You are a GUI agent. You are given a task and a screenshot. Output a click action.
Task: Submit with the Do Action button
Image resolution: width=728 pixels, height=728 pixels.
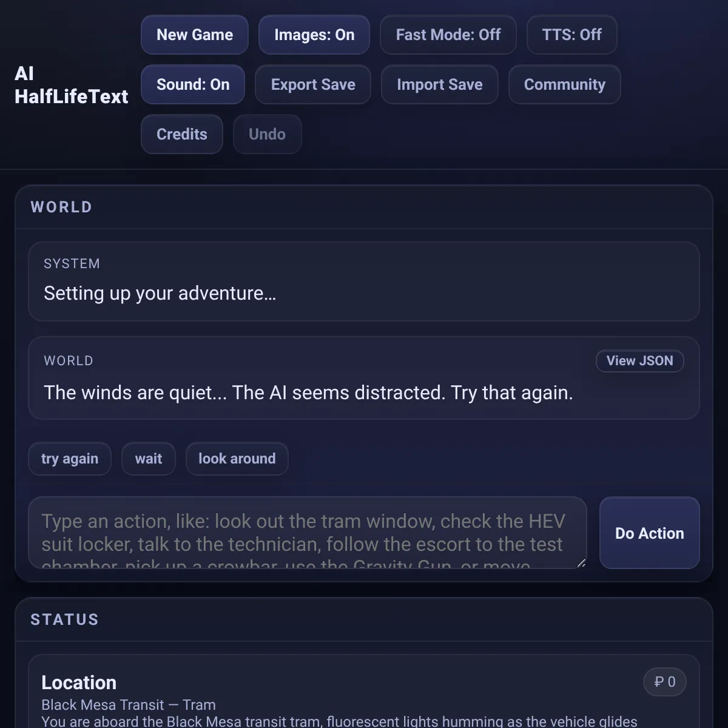(x=650, y=533)
